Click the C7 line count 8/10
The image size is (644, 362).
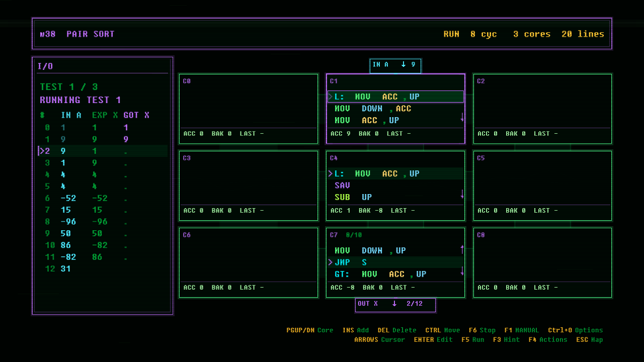pyautogui.click(x=354, y=235)
